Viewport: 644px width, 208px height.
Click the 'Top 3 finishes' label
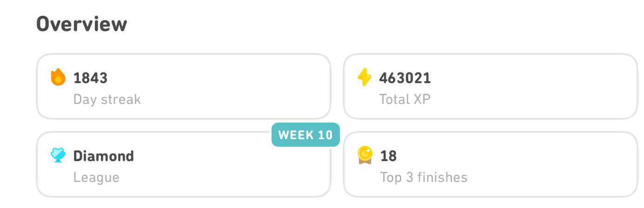[424, 177]
